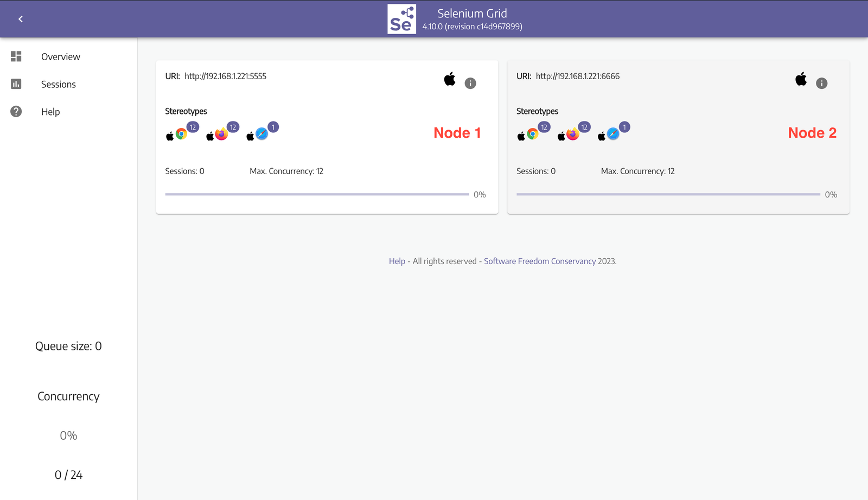Click the Selenium Grid logo
868x500 pixels.
401,20
